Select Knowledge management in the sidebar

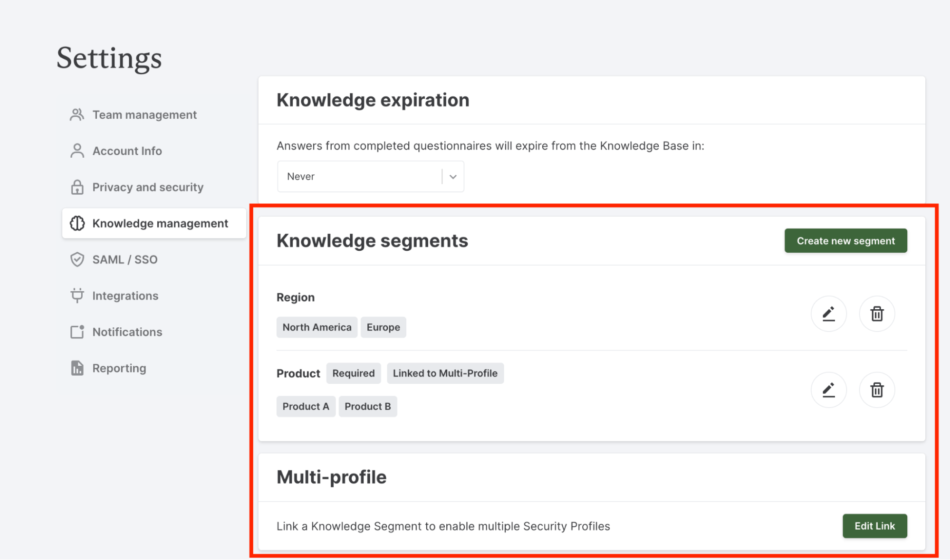pos(154,223)
